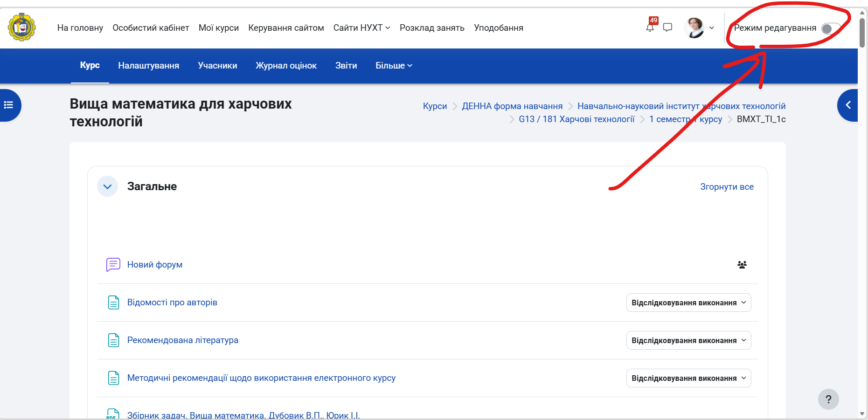Open completion dropdown for Відомості про авторів
This screenshot has height=420, width=868.
(688, 303)
